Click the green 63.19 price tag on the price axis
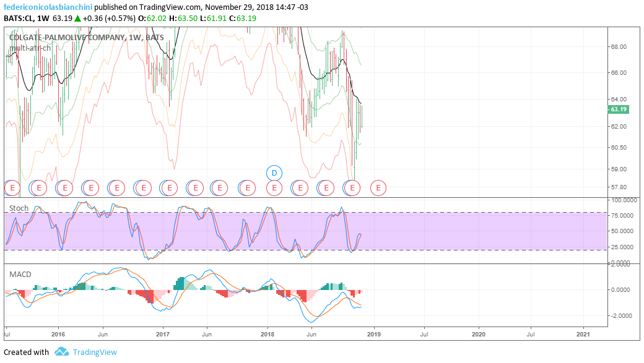This screenshot has width=644, height=363. (x=618, y=109)
